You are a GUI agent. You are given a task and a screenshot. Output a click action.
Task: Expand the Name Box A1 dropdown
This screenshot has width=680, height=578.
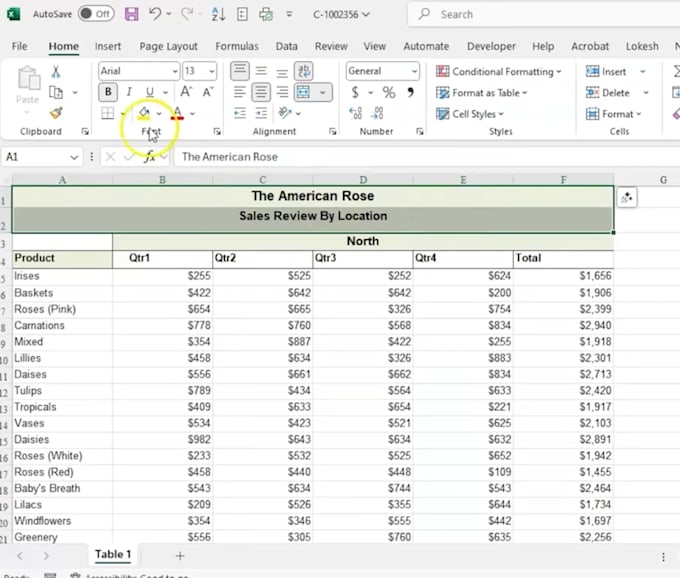[x=74, y=157]
